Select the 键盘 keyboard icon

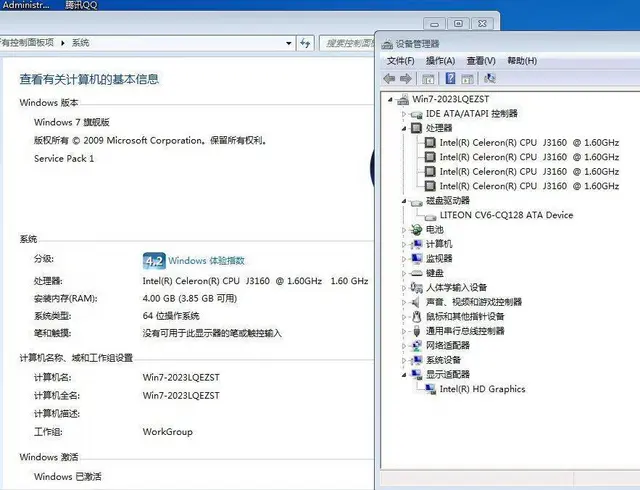[x=416, y=273]
